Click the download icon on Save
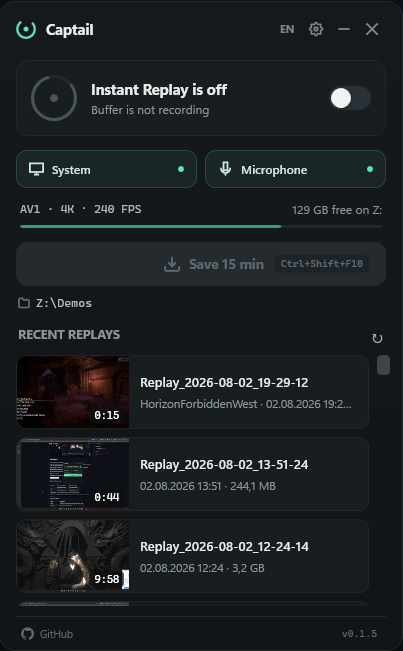403x651 pixels. pyautogui.click(x=172, y=264)
